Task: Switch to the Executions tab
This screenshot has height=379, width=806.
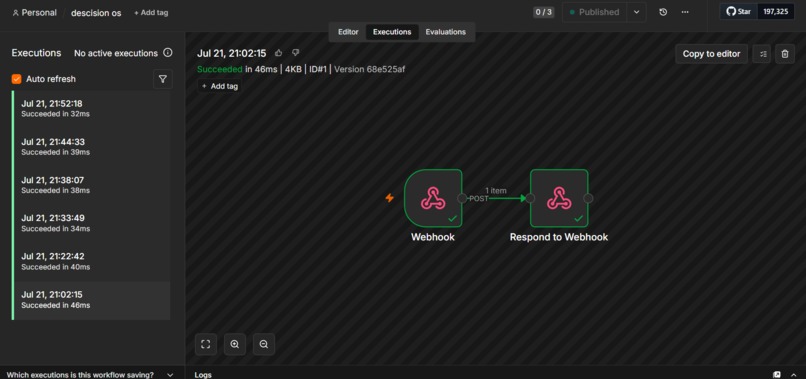Action: (392, 32)
